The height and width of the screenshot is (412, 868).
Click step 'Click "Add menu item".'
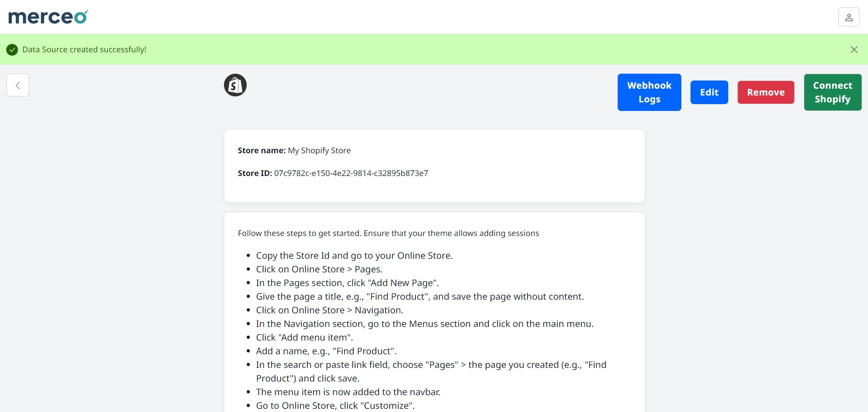coord(305,337)
